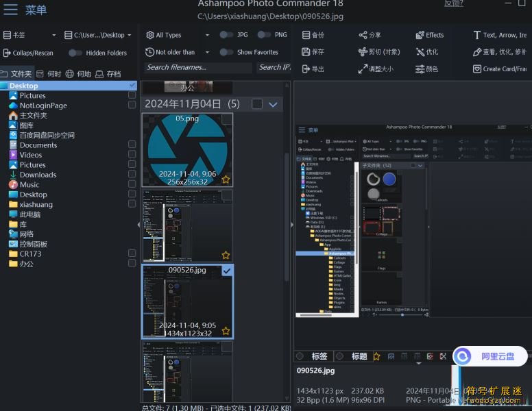Screen dimensions: 532x411
Task: Click the 办公 folder thumbnail
Action: [187, 87]
